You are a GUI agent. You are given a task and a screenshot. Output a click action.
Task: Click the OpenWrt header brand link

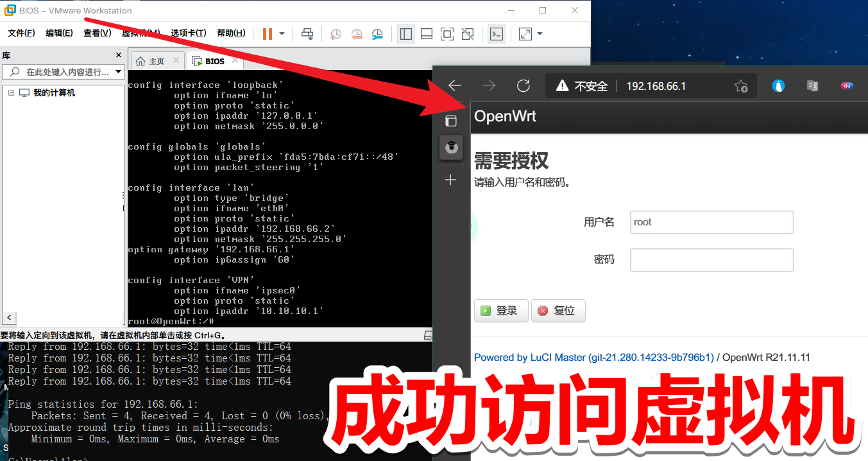point(505,116)
